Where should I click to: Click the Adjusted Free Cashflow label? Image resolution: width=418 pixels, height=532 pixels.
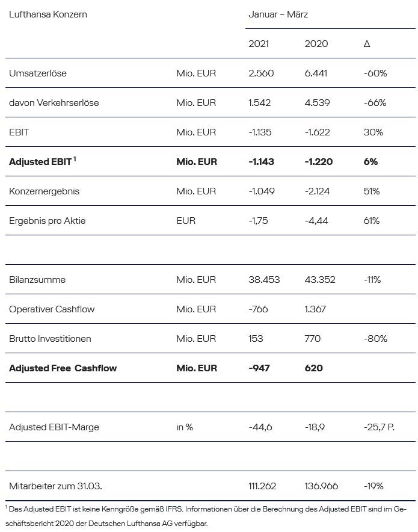click(63, 368)
